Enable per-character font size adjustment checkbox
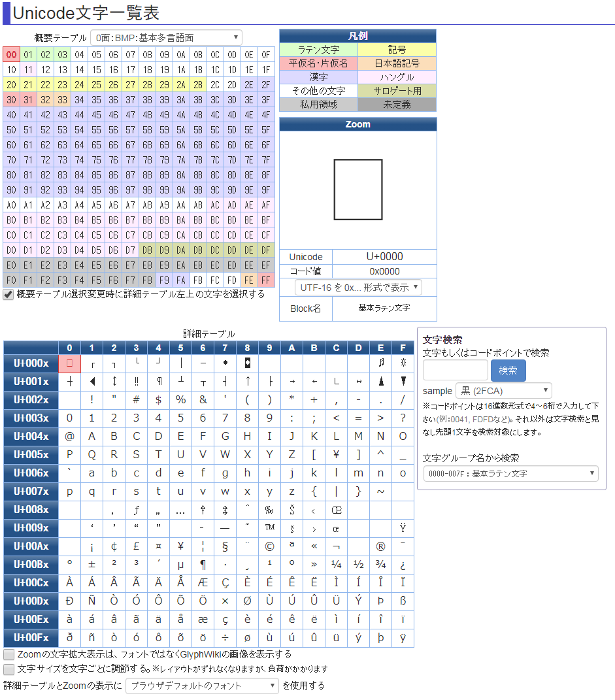 tap(9, 669)
